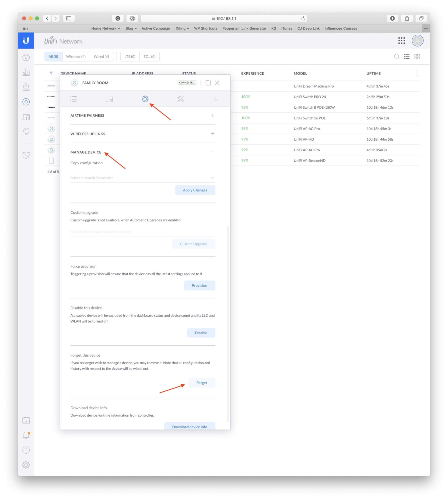
Task: Sort by the Model column
Action: pyautogui.click(x=300, y=73)
